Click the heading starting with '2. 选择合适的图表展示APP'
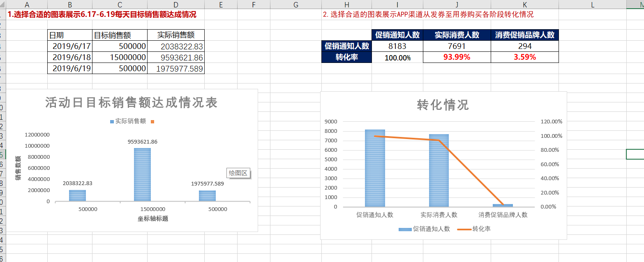This screenshot has height=262, width=644. 428,14
